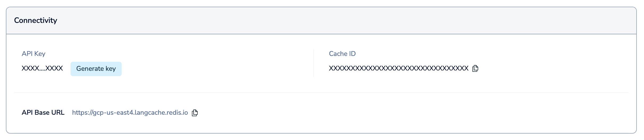Generate a new API key
This screenshot has height=140, width=644.
click(96, 69)
